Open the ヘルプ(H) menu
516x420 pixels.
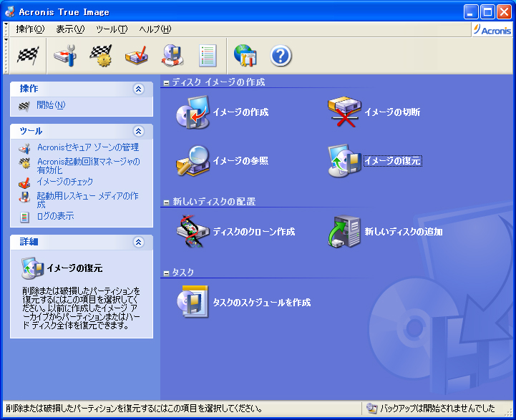tap(155, 29)
